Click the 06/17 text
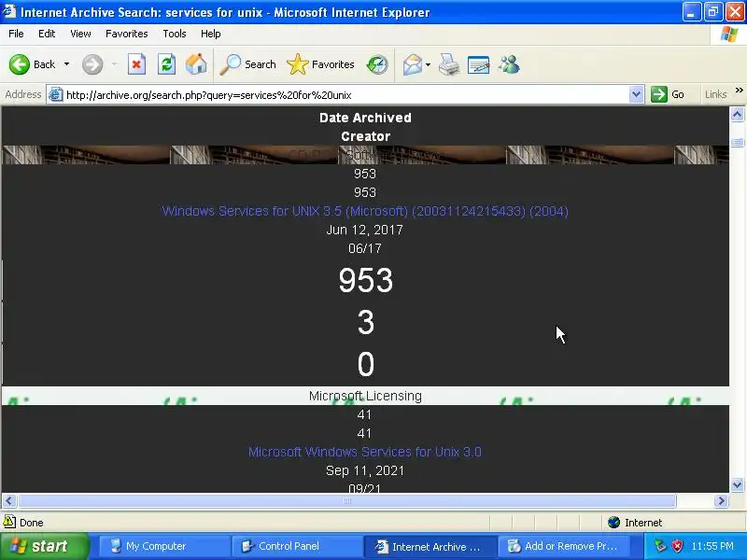747x560 pixels. (365, 248)
